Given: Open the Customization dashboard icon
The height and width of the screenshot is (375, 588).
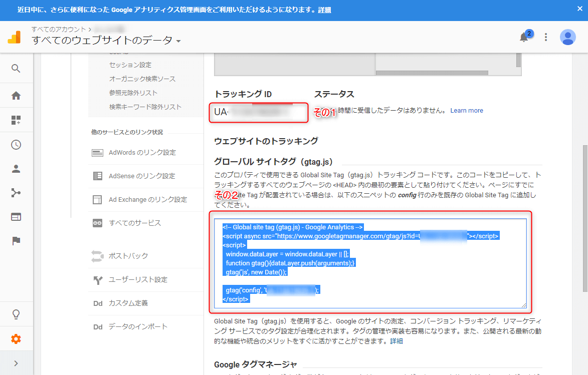Looking at the screenshot, I should pos(16,120).
